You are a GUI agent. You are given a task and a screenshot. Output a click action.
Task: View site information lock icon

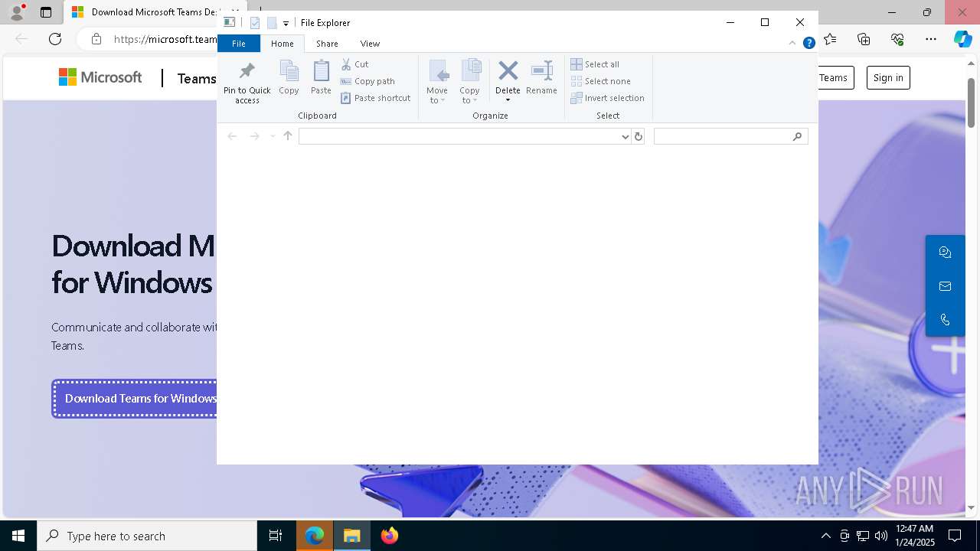pos(96,39)
